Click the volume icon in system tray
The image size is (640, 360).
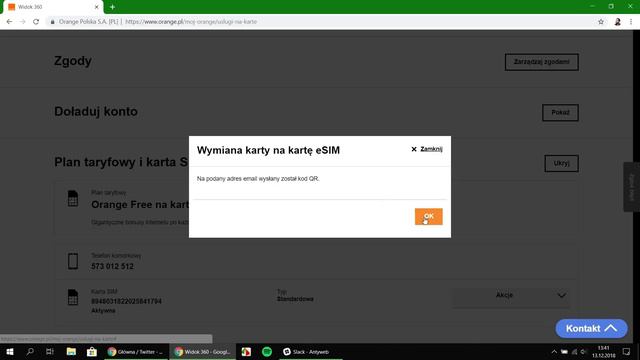pyautogui.click(x=583, y=351)
